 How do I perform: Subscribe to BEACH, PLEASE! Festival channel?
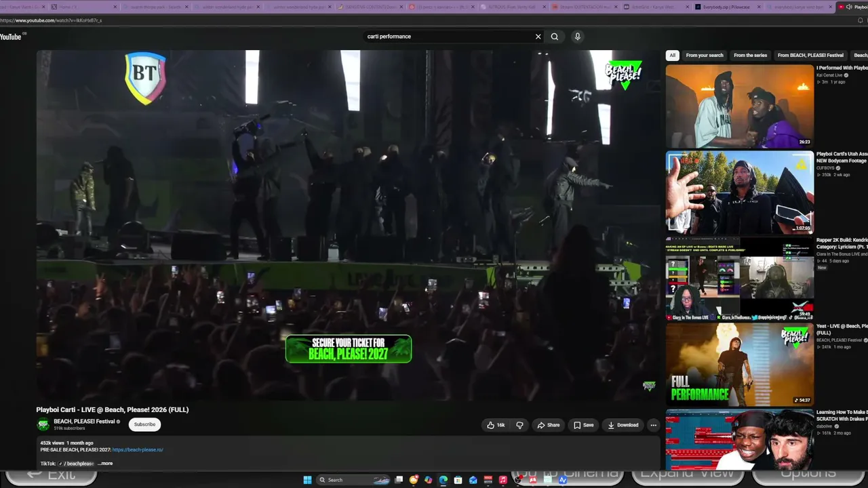pos(144,424)
